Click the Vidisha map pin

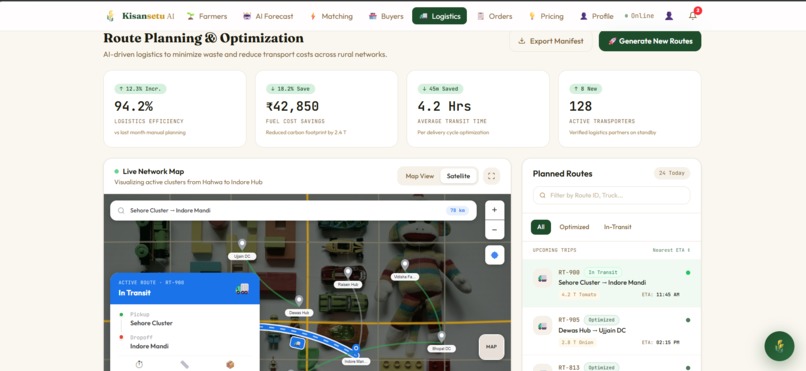click(405, 265)
